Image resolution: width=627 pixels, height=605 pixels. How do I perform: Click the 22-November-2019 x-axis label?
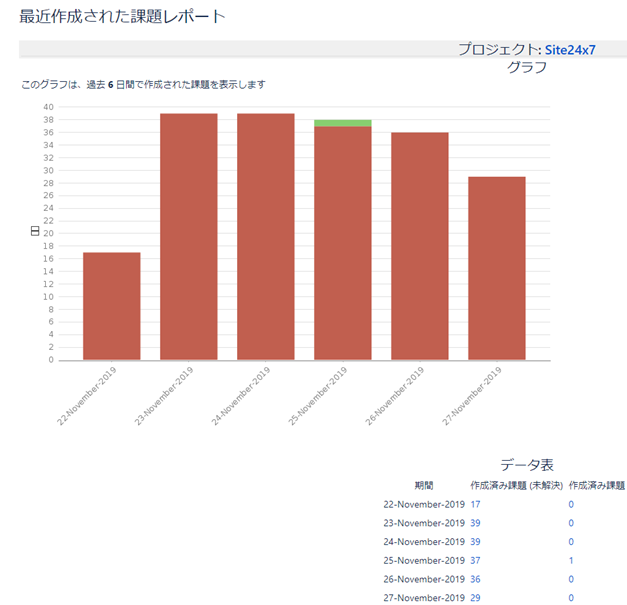86,396
